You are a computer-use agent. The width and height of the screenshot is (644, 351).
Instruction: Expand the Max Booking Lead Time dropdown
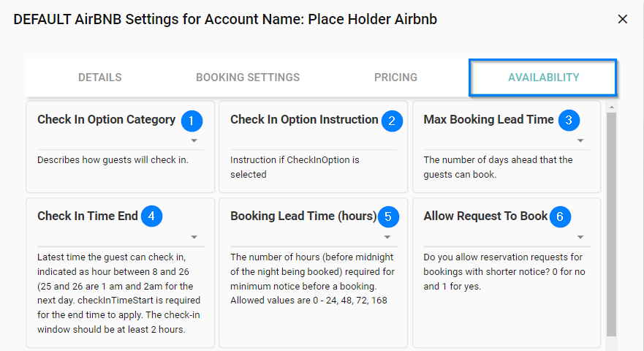click(580, 140)
